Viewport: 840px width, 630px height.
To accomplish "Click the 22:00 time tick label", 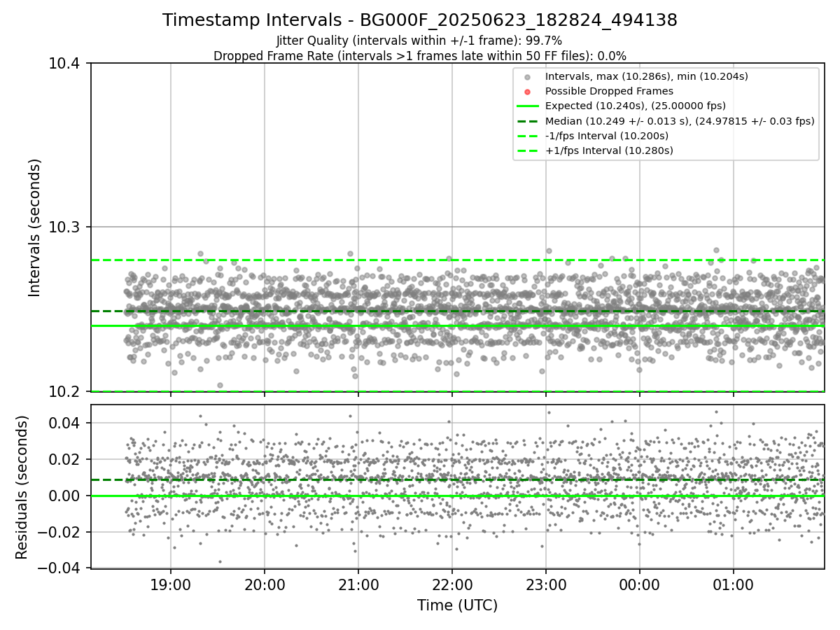I will pyautogui.click(x=452, y=584).
